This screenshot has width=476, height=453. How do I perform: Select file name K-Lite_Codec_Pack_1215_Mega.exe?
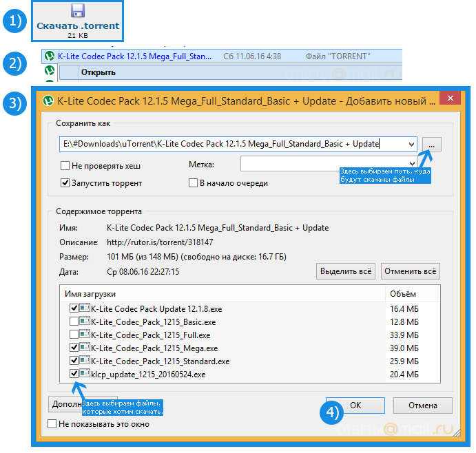point(154,348)
